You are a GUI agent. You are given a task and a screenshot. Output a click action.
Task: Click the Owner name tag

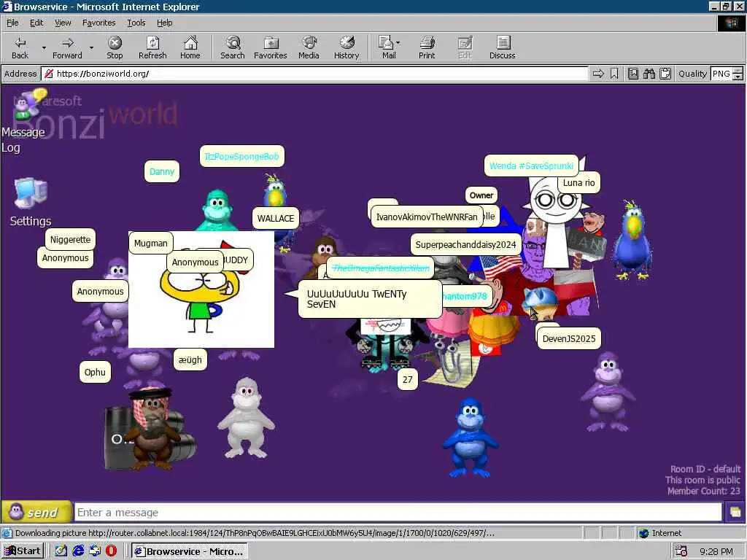[481, 195]
